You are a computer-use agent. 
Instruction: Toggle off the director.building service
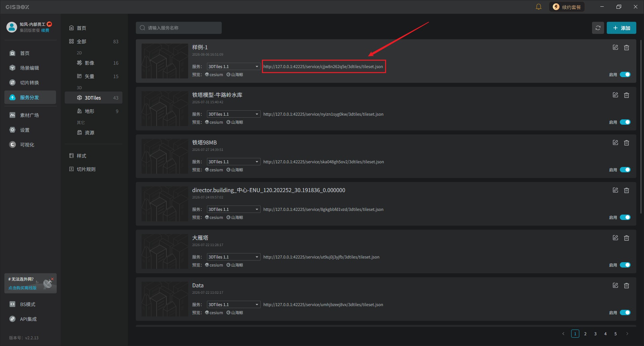click(x=625, y=218)
